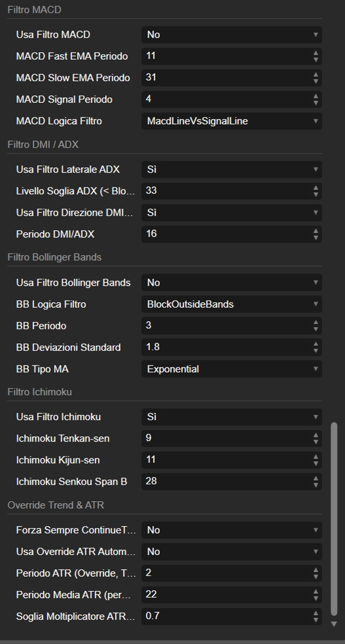Decrease the MACD Slow EMA Periodo value
345x644 pixels.
tap(316, 81)
